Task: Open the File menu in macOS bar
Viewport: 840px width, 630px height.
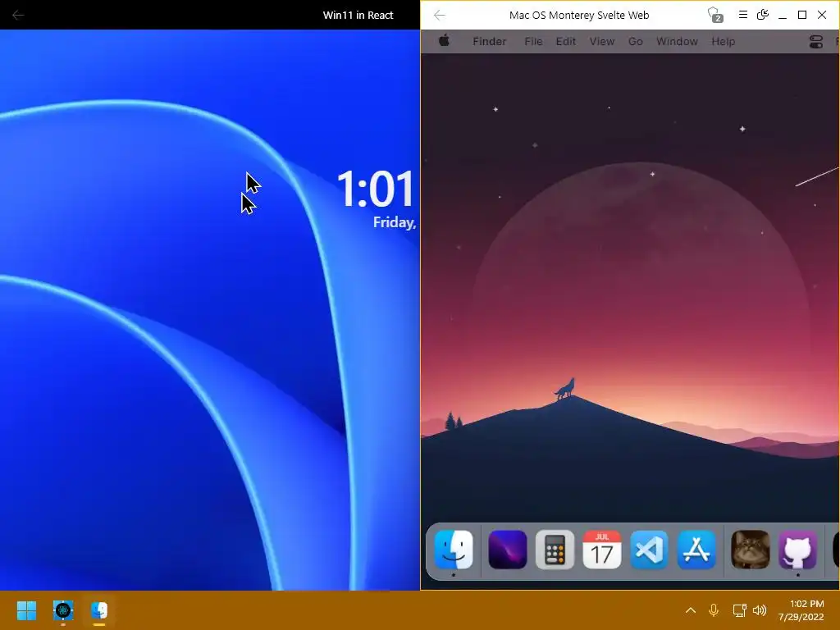Action: [x=533, y=41]
